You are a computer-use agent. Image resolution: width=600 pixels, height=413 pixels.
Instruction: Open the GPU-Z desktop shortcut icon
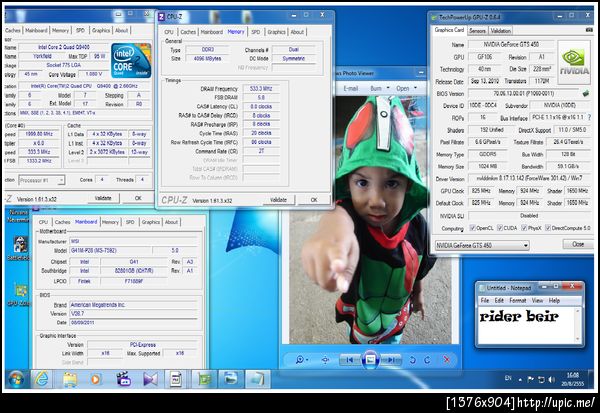click(20, 295)
